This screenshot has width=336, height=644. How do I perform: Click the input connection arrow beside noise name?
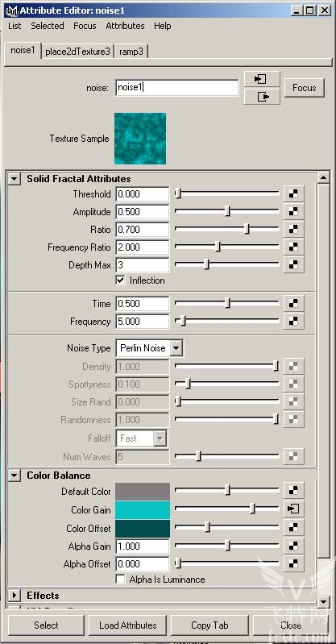[x=262, y=78]
